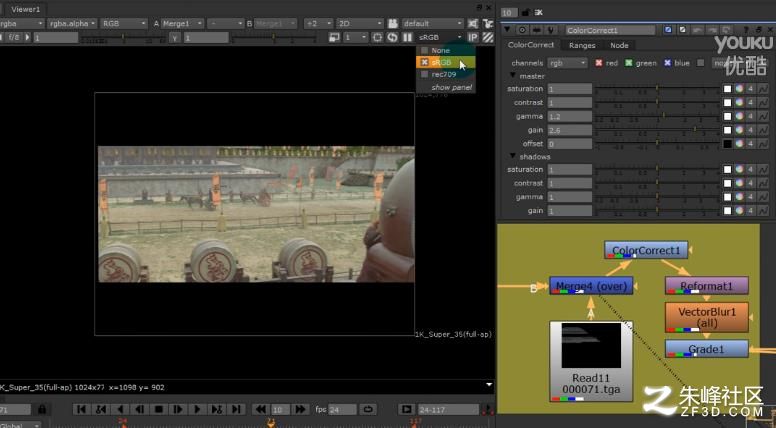
Task: Click the master gain value field
Action: tap(570, 130)
